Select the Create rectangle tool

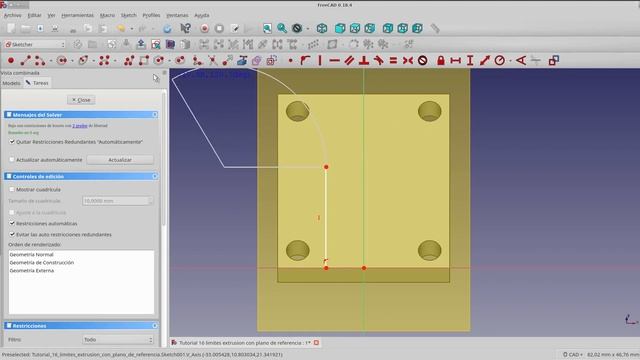[144, 61]
